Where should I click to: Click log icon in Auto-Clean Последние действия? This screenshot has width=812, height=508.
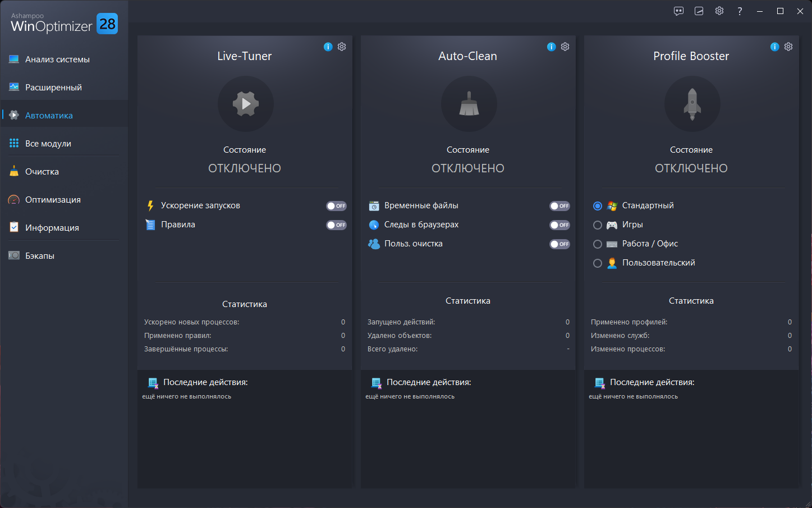377,383
